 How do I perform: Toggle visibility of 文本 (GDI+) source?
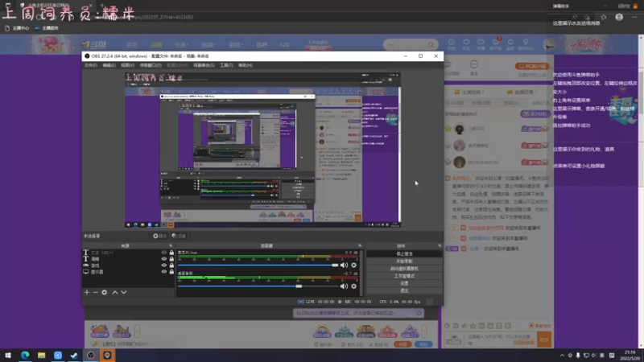click(164, 253)
